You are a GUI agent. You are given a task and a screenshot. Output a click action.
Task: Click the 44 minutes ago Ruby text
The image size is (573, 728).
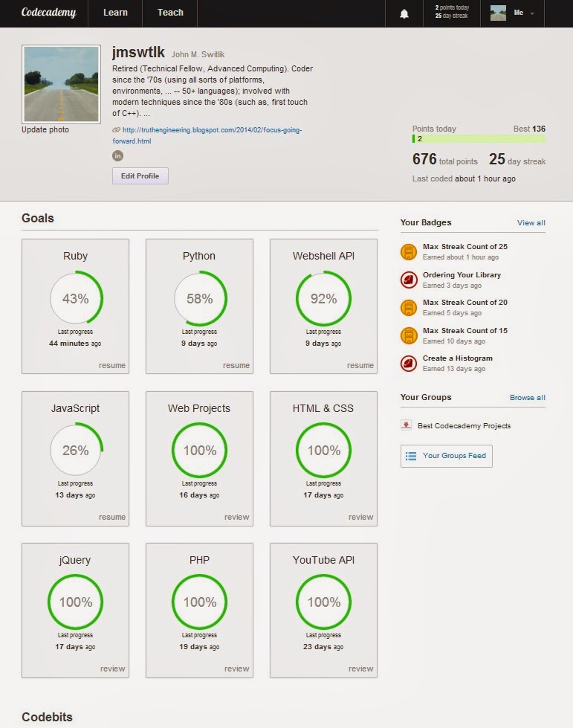pos(75,344)
